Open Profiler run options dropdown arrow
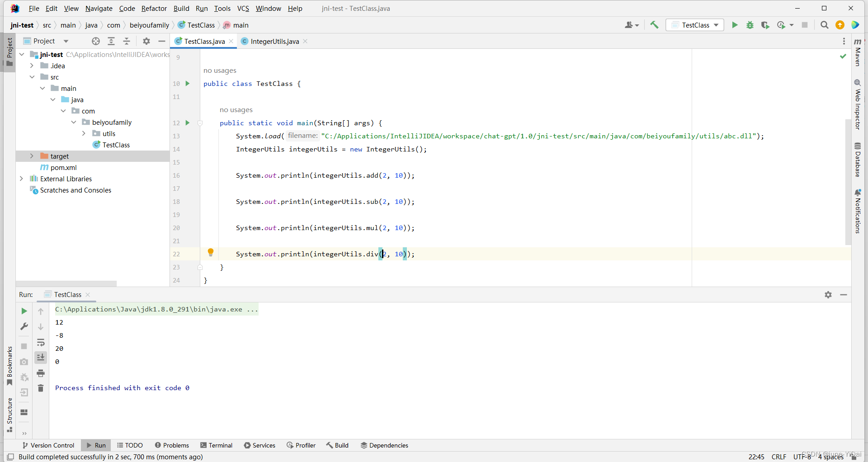 pyautogui.click(x=792, y=25)
